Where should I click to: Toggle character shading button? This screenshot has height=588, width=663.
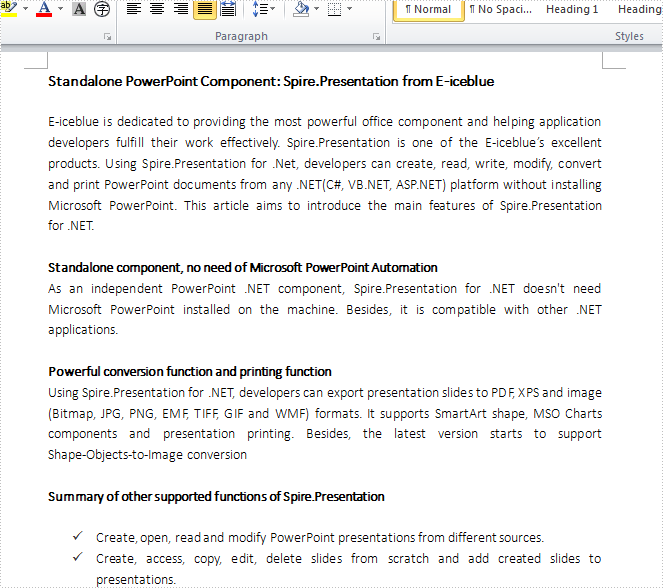coord(79,9)
